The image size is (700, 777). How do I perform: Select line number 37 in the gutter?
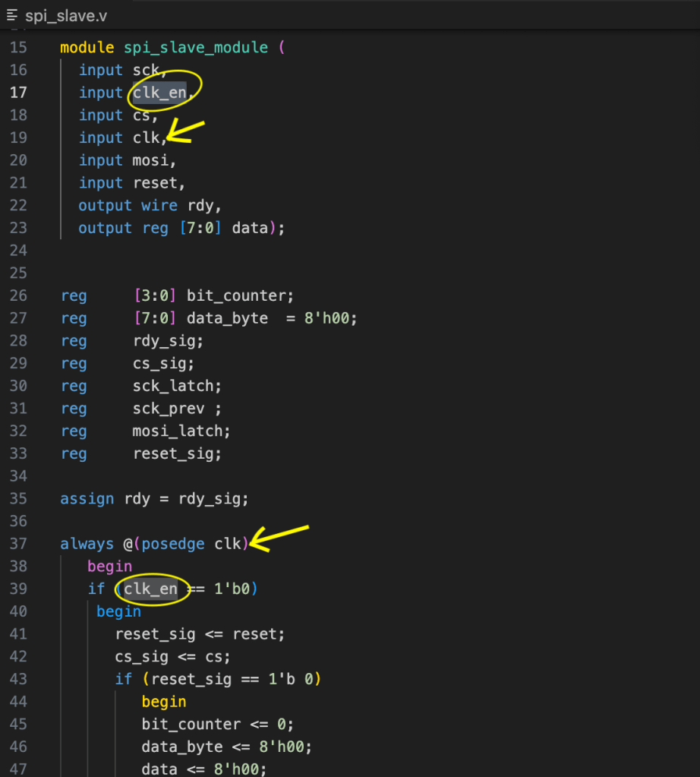(x=18, y=544)
